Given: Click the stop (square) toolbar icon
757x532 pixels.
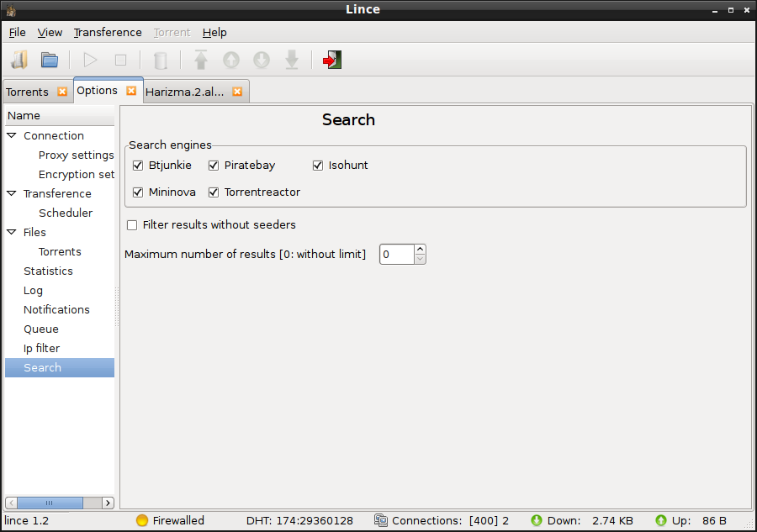Looking at the screenshot, I should click(120, 61).
